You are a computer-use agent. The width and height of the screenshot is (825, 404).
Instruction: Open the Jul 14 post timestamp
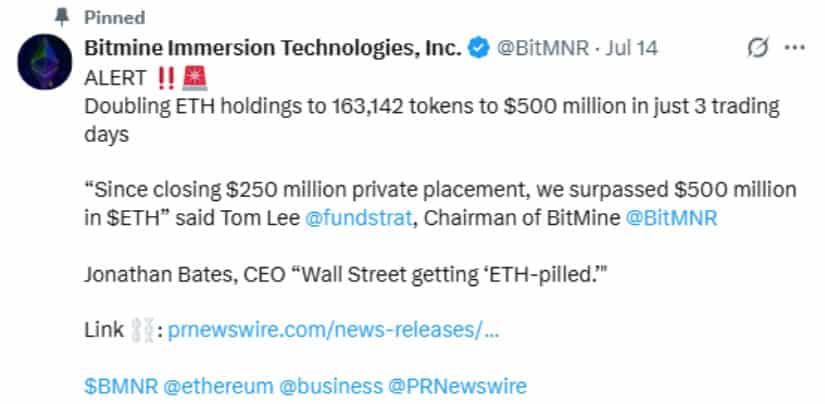632,48
